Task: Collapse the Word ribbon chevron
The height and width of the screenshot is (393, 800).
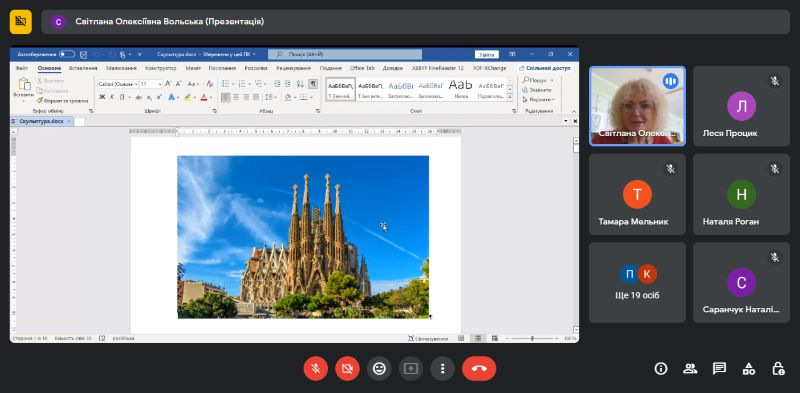Action: (x=573, y=111)
